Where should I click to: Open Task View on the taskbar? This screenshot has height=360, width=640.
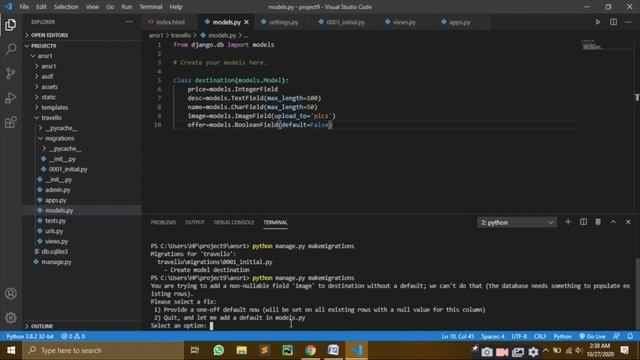tap(195, 351)
